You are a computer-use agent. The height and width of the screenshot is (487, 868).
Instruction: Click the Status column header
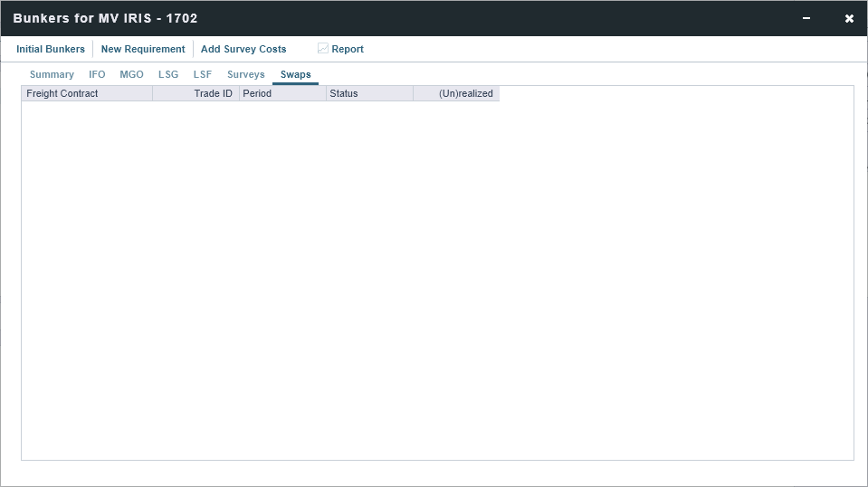tap(369, 93)
